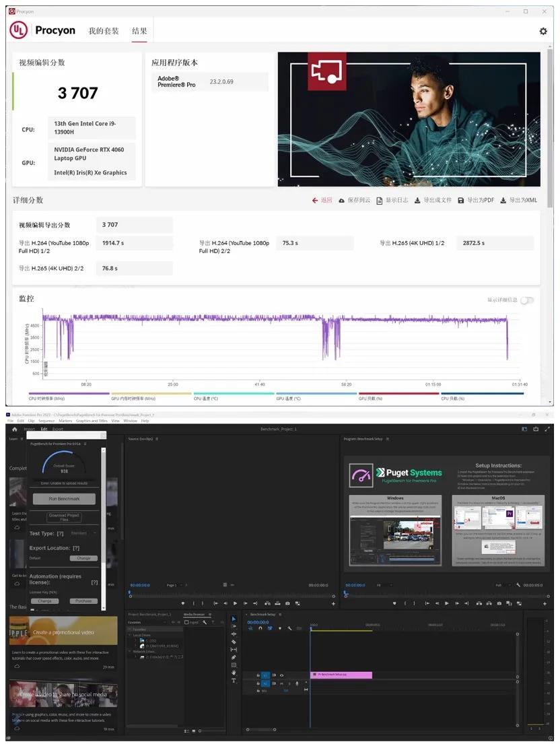Toggle the 显示详细信息 switch in the monitoring panel
Image resolution: width=560 pixels, height=746 pixels.
[527, 300]
